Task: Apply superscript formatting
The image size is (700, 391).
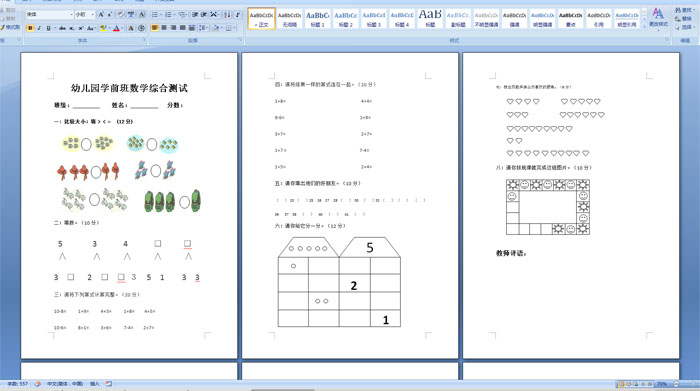Action: pos(81,28)
